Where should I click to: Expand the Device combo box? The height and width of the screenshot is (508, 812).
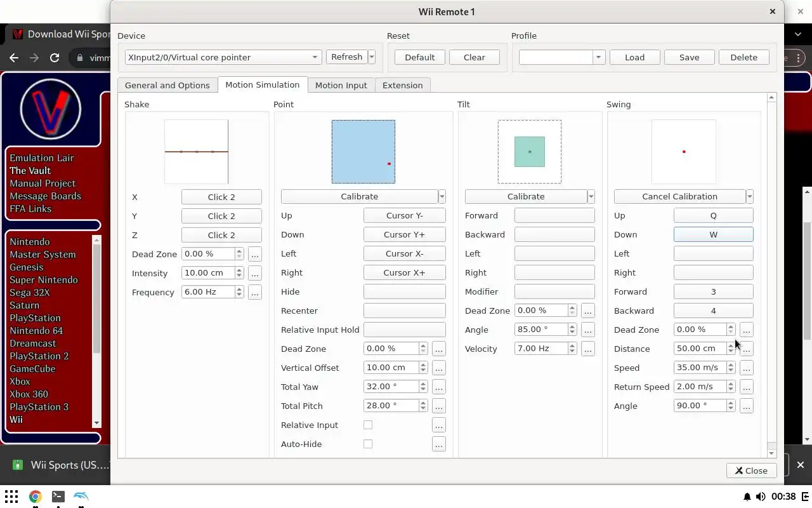(x=223, y=57)
